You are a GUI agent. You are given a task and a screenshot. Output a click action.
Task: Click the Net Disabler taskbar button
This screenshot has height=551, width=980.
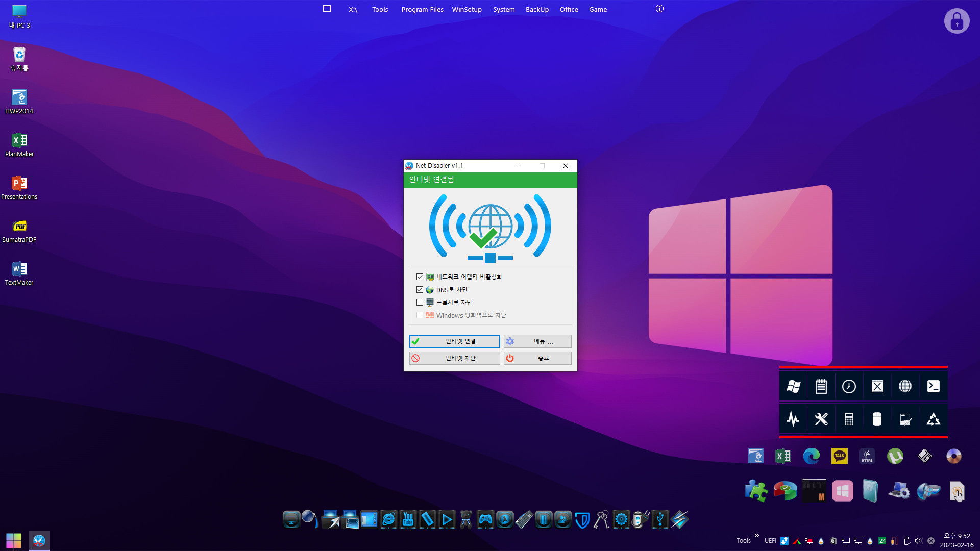(x=39, y=540)
